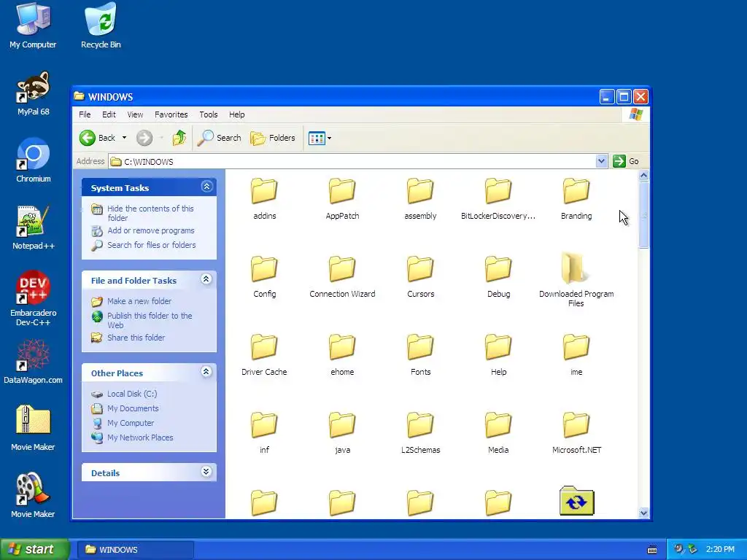Image resolution: width=747 pixels, height=560 pixels.
Task: Open Chromium desktop shortcut
Action: point(33,161)
